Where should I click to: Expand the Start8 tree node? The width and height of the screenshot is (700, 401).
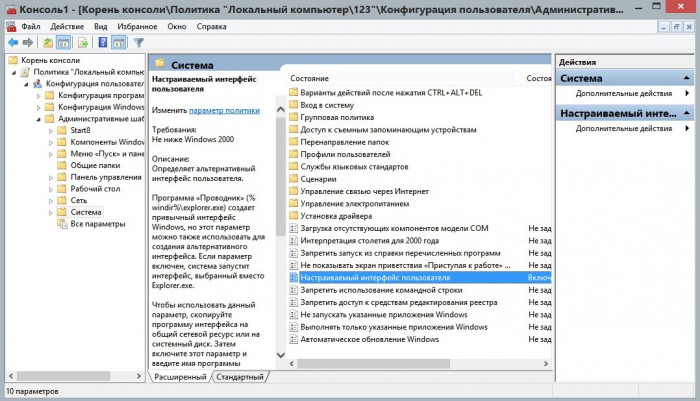point(50,131)
